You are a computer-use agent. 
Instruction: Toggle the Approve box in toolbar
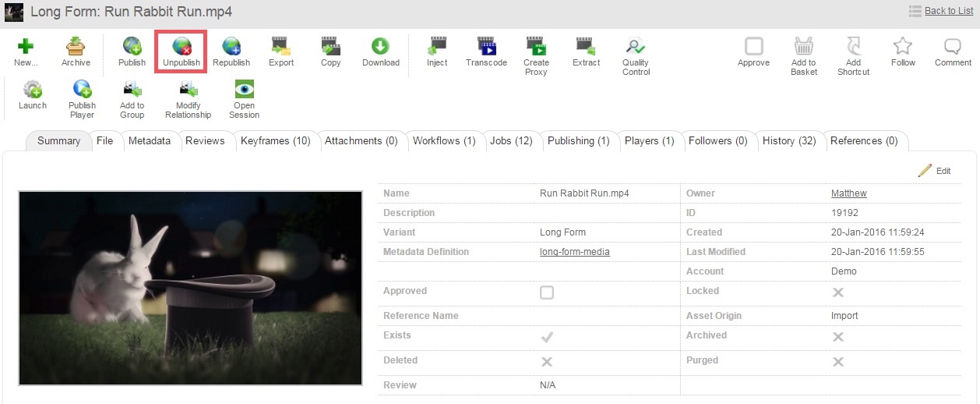753,47
